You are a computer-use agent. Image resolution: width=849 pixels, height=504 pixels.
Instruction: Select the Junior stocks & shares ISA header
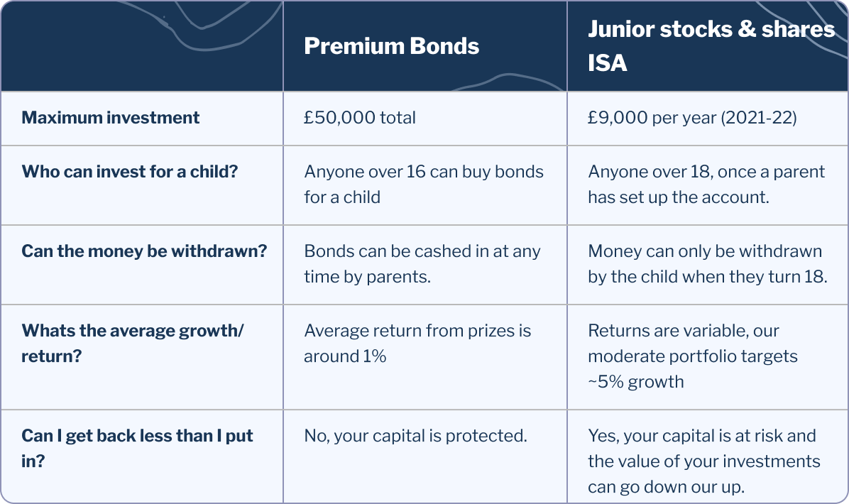(x=711, y=46)
